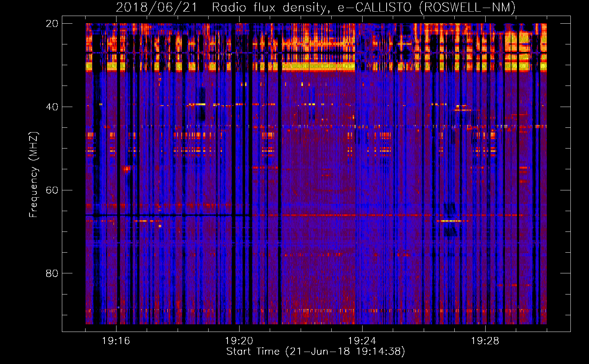Screen dimensions: 589x364
Task: Click the 19:20 time tick label
Action: 239,341
